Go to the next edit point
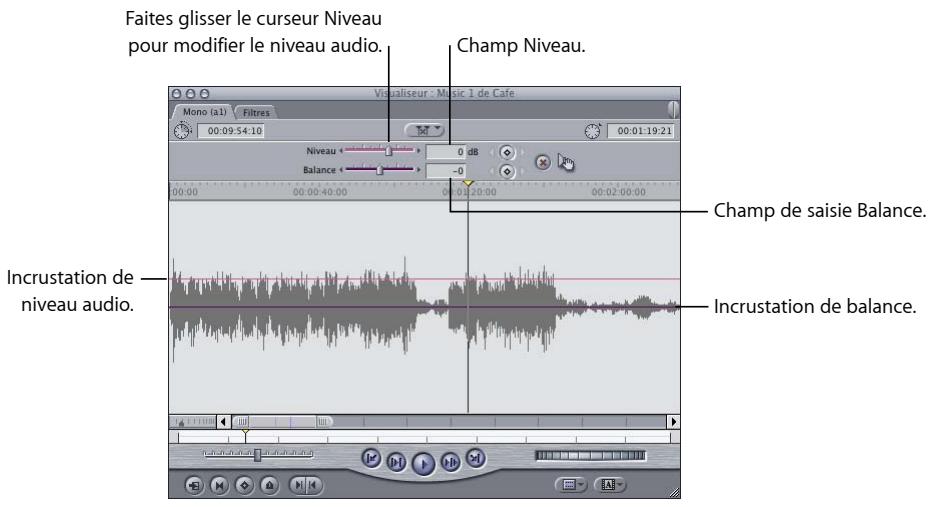The width and height of the screenshot is (932, 507). tap(475, 458)
